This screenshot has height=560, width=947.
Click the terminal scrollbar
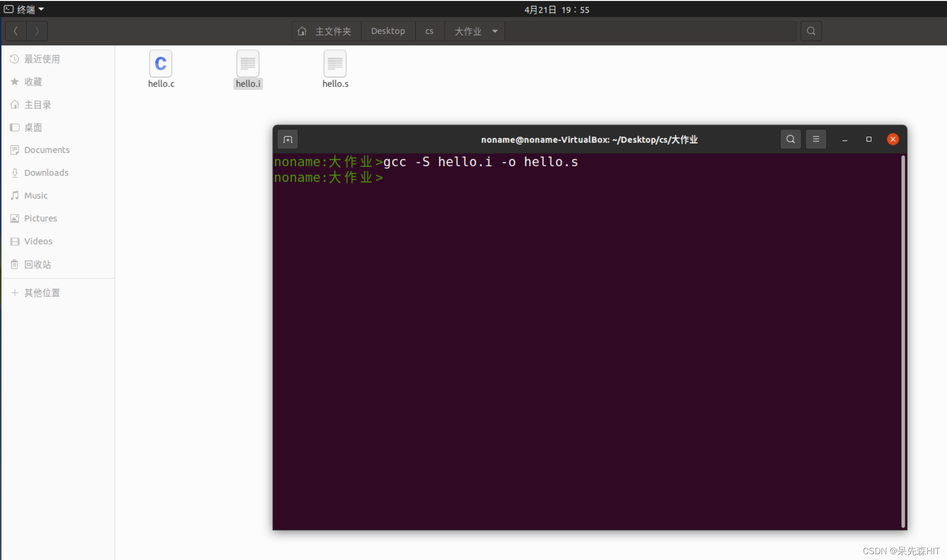click(x=903, y=341)
